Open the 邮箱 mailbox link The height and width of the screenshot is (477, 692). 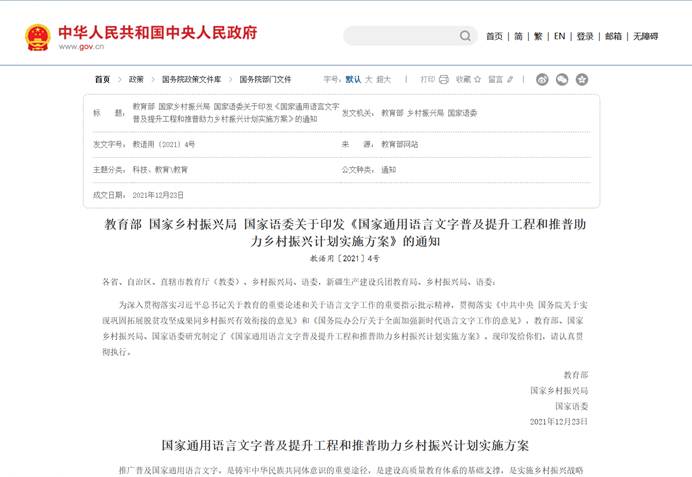pyautogui.click(x=613, y=36)
